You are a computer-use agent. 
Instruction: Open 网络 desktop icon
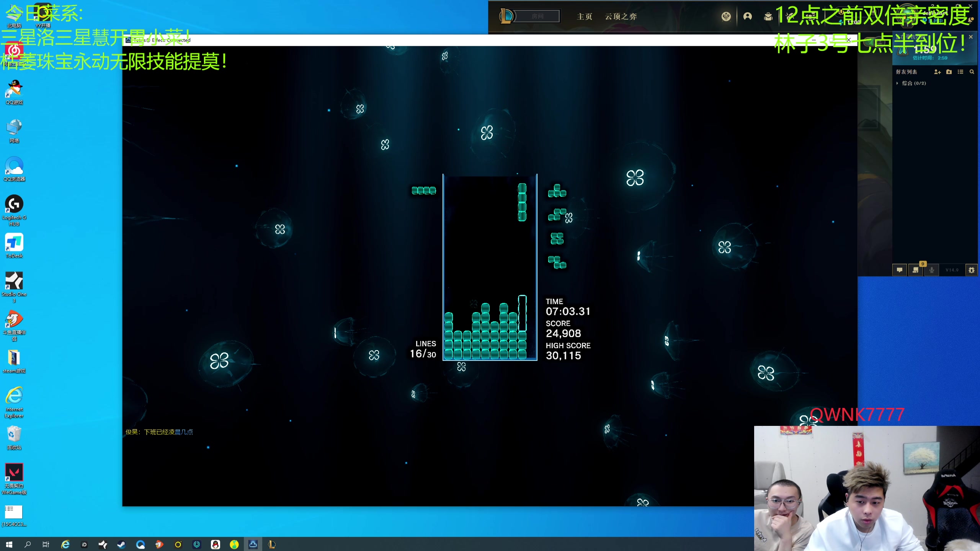coord(14,131)
